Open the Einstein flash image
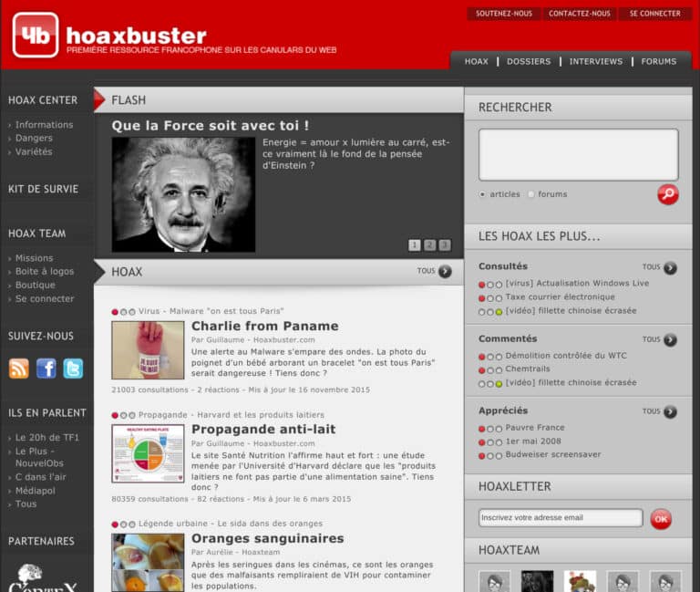This screenshot has height=592, width=700. point(183,195)
